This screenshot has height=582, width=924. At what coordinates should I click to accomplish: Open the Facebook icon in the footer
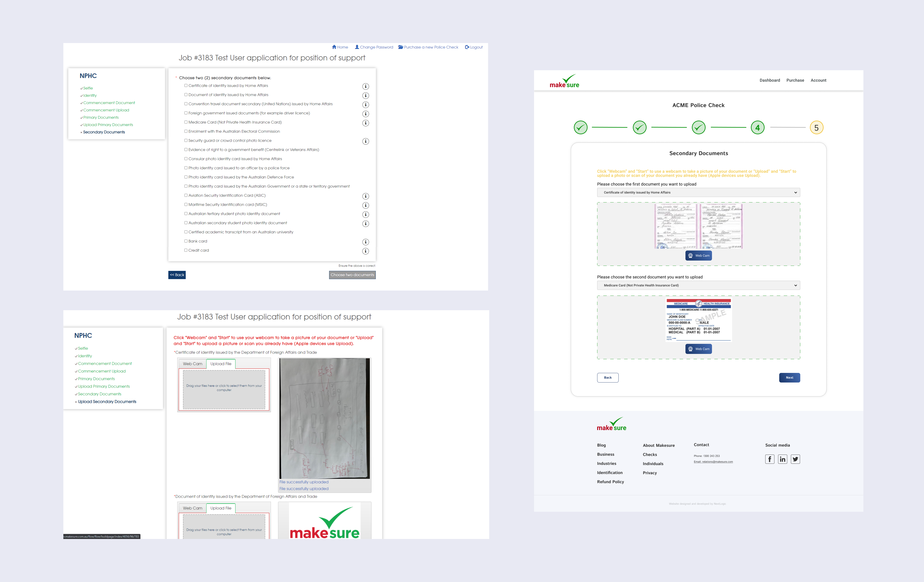(x=770, y=459)
